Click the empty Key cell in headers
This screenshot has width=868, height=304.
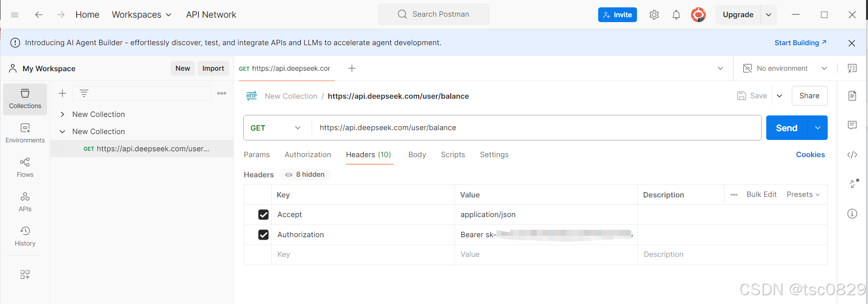click(x=363, y=254)
